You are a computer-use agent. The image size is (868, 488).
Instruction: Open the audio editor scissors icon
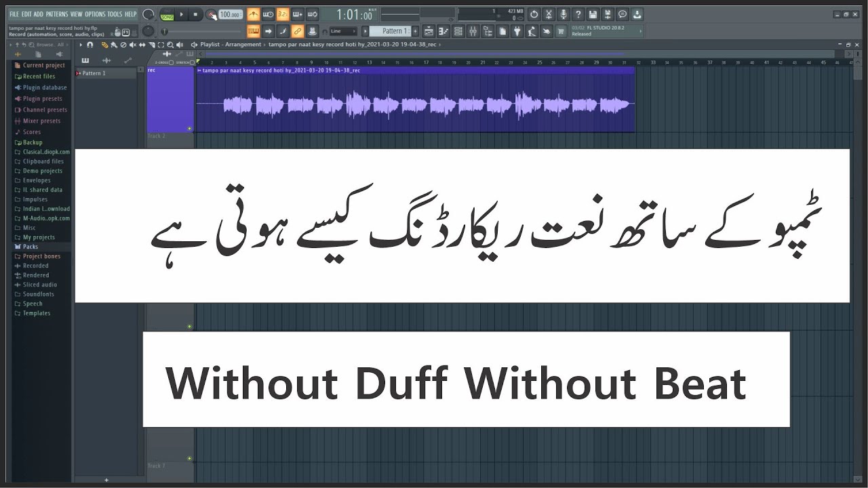tap(549, 14)
